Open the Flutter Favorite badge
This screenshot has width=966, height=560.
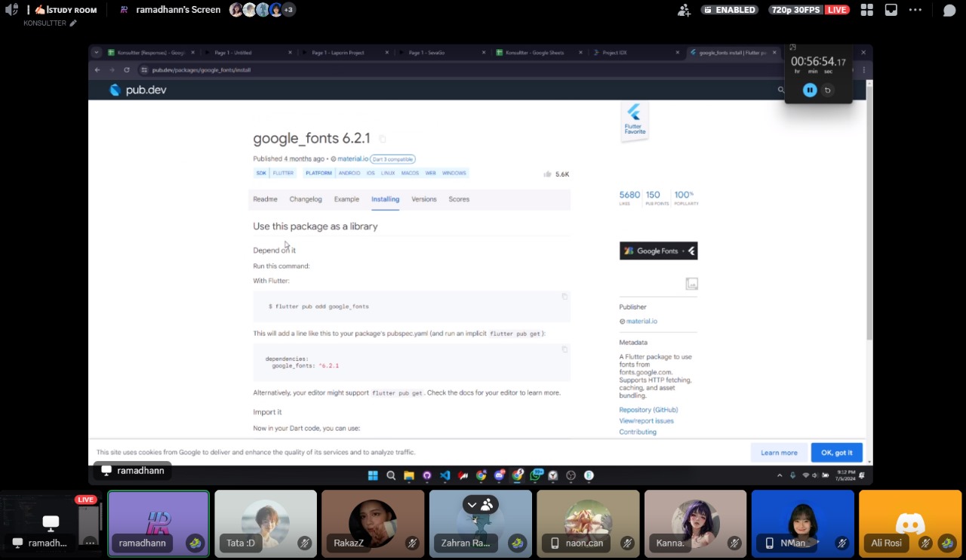click(x=635, y=122)
